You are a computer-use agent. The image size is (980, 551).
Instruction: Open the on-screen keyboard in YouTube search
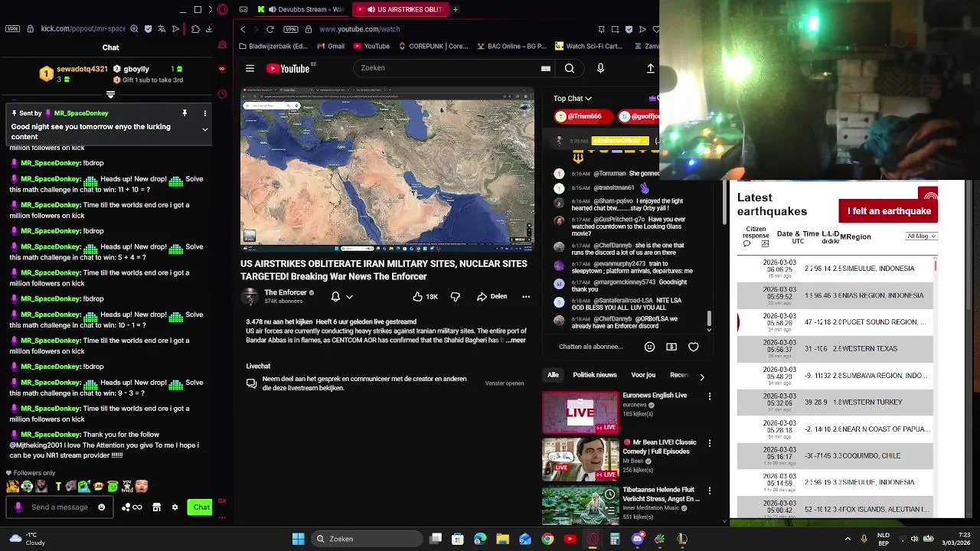click(x=546, y=68)
